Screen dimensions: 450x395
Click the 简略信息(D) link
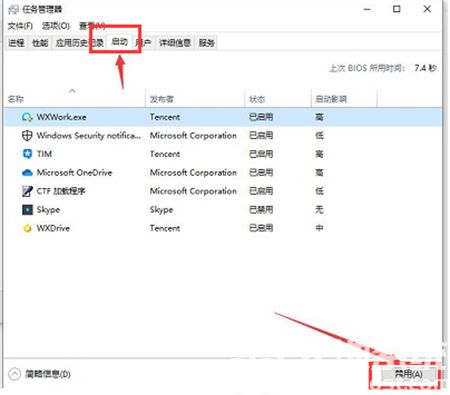[48, 374]
